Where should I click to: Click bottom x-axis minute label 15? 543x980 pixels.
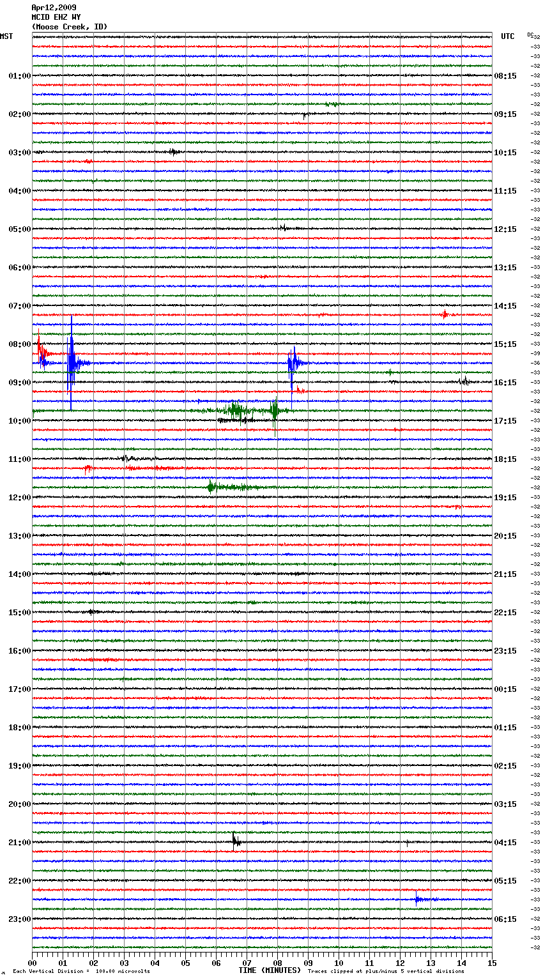point(492,963)
